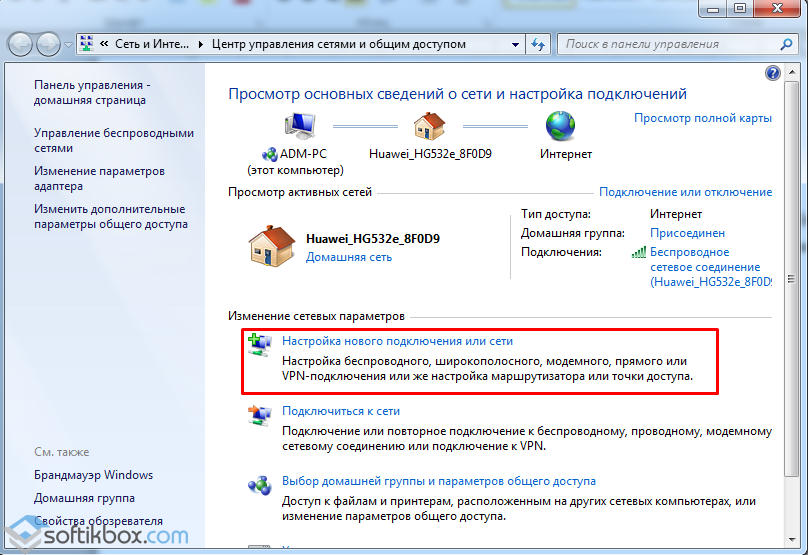This screenshot has height=555, width=808.
Task: Click the 'Подключиться к сети' icon
Action: (x=260, y=415)
